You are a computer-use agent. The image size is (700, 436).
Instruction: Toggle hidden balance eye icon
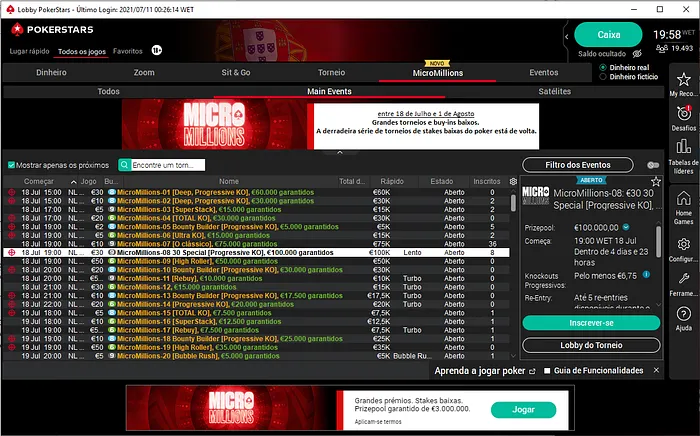pyautogui.click(x=637, y=54)
